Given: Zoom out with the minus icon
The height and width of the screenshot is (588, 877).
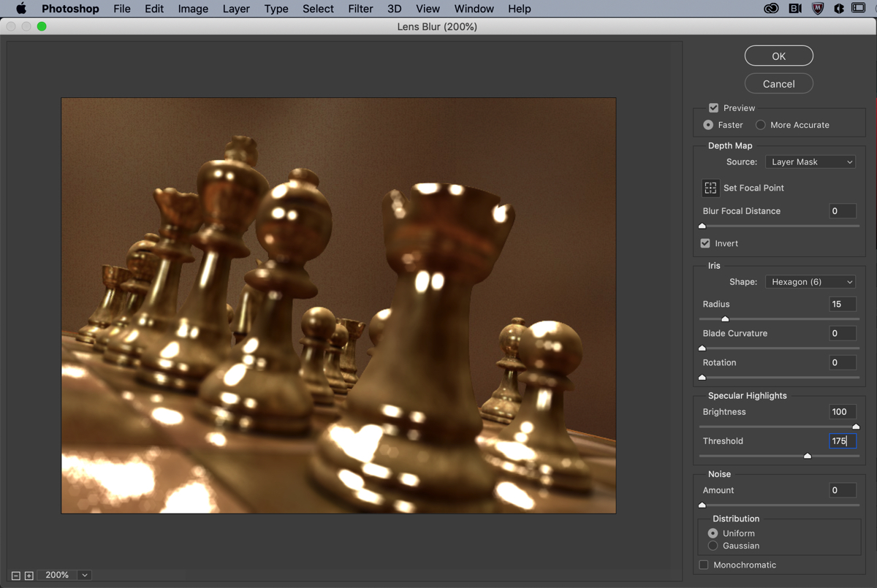Looking at the screenshot, I should [x=16, y=576].
